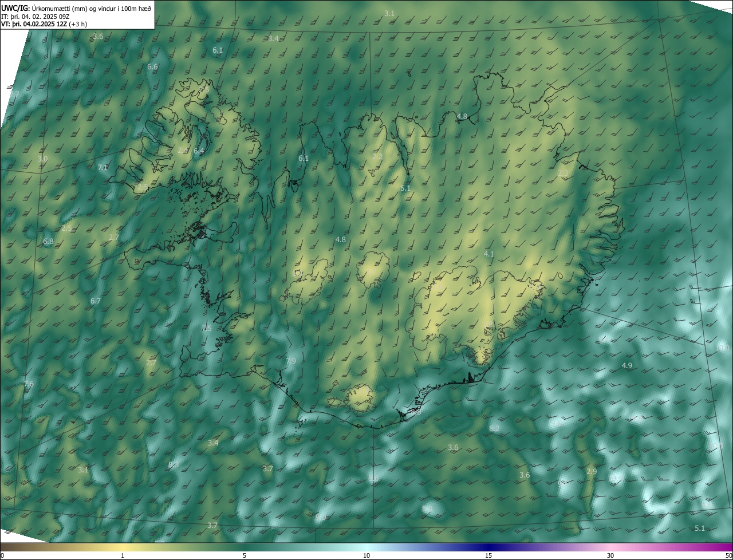
Task: Click the 4.9 value label on the map
Action: tap(626, 366)
